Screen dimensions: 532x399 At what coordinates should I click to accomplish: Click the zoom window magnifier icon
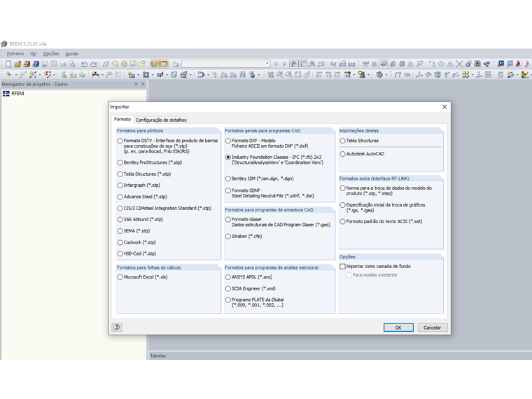pos(279,75)
